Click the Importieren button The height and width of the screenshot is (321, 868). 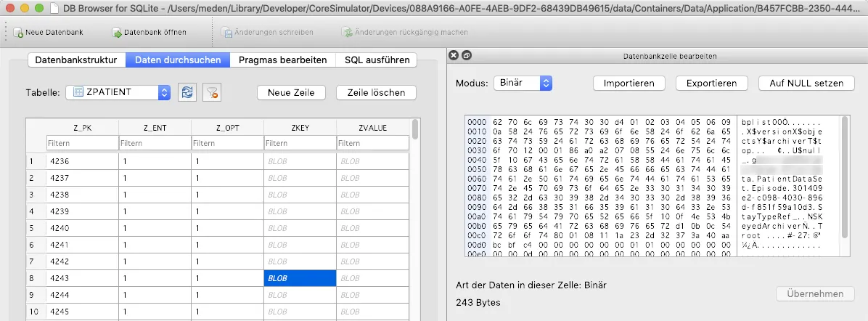629,84
